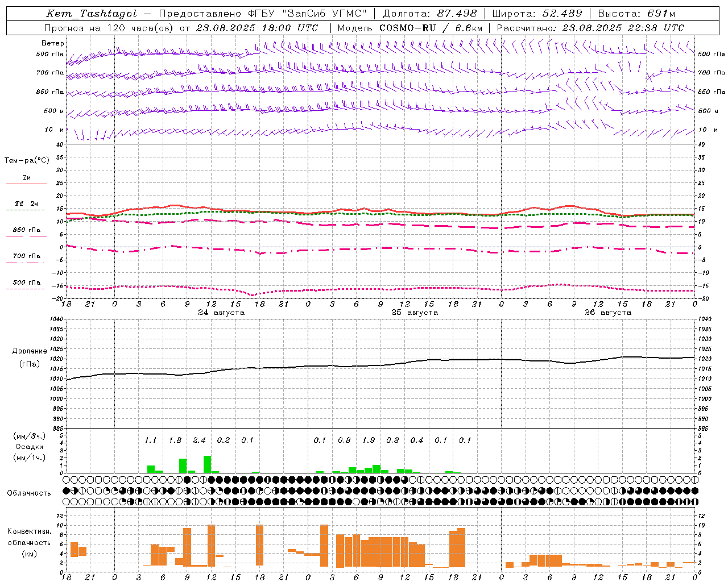Click the 'Осадки' precipitation label
728x582 pixels.
(x=29, y=447)
